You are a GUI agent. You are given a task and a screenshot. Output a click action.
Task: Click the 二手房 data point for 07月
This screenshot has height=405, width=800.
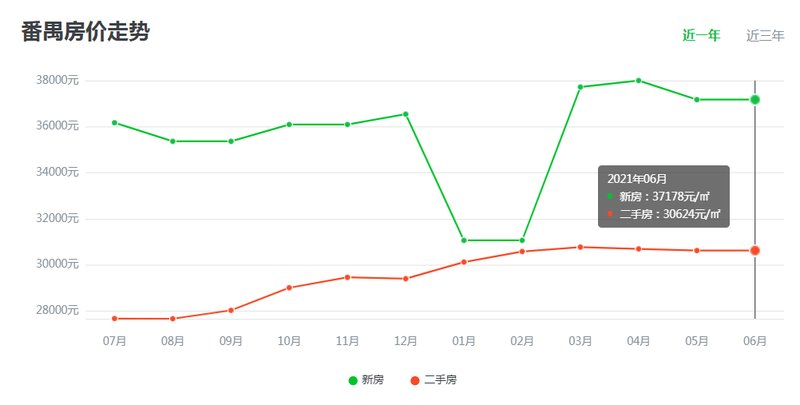coord(115,318)
